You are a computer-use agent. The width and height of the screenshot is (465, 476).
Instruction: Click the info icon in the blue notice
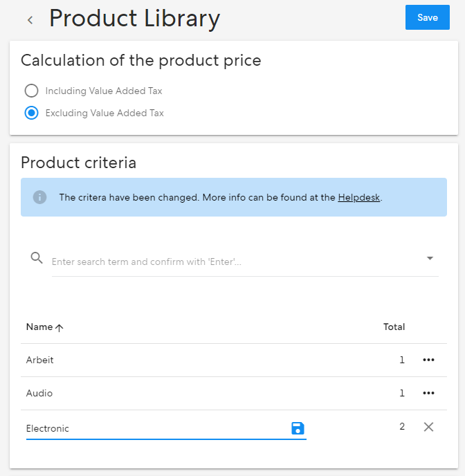click(x=39, y=197)
